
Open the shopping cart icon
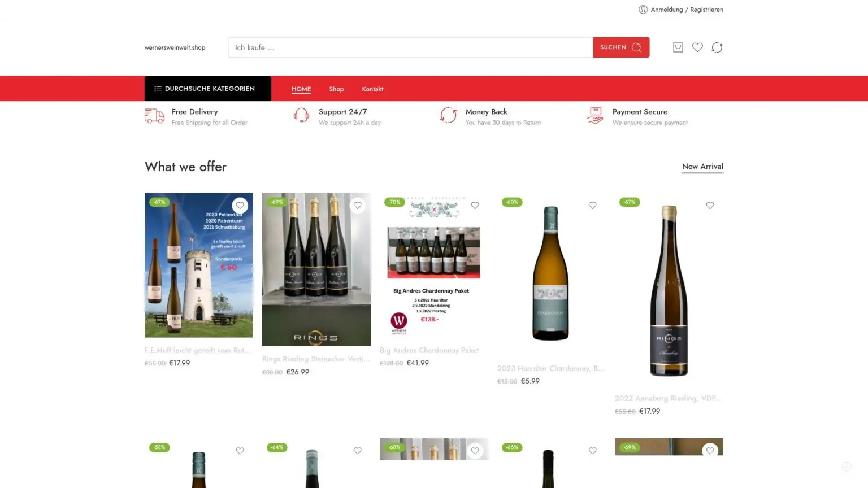pyautogui.click(x=678, y=47)
